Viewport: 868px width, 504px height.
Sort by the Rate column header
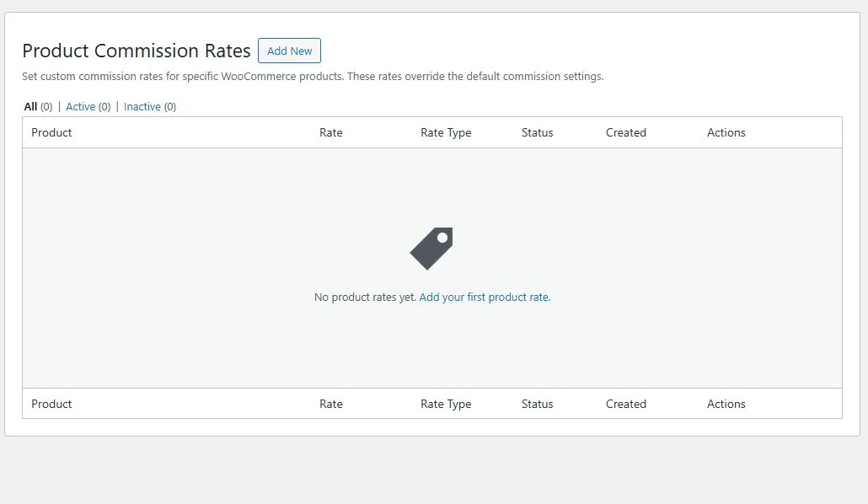(330, 132)
